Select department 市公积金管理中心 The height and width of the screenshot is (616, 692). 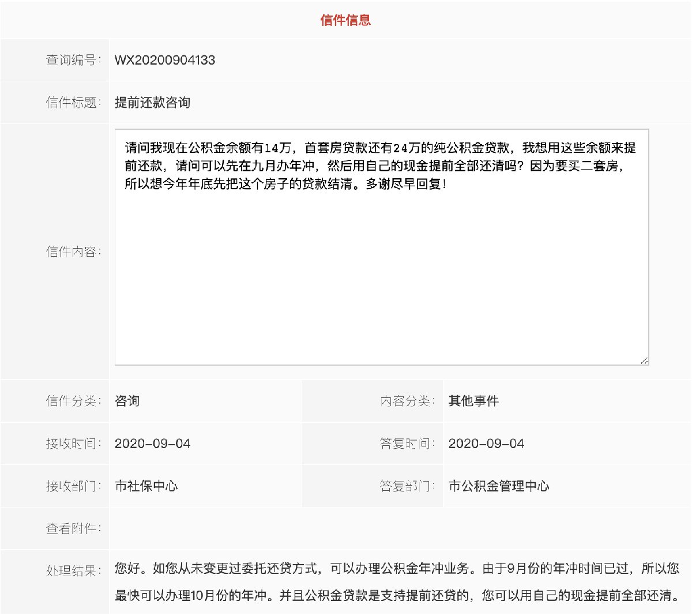point(499,486)
